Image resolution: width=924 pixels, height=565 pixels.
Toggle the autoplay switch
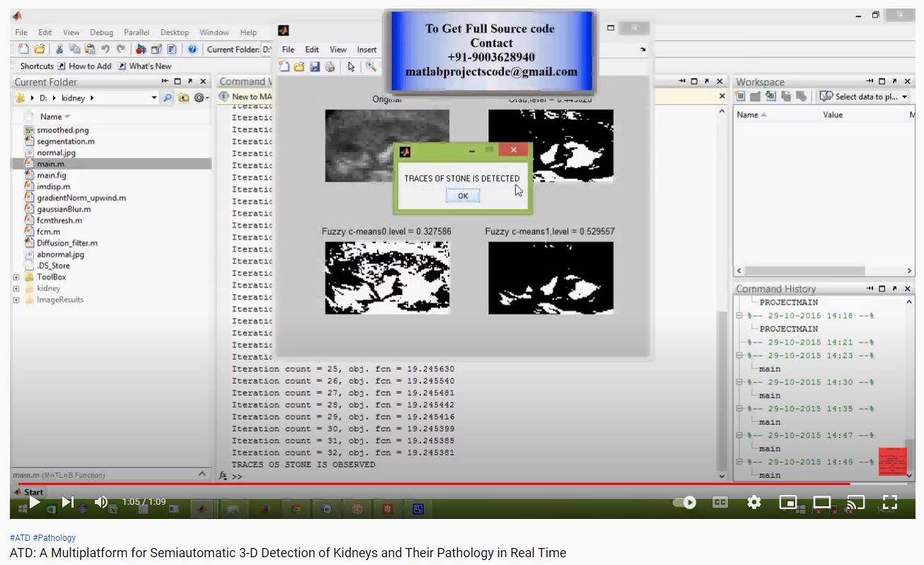(x=684, y=502)
